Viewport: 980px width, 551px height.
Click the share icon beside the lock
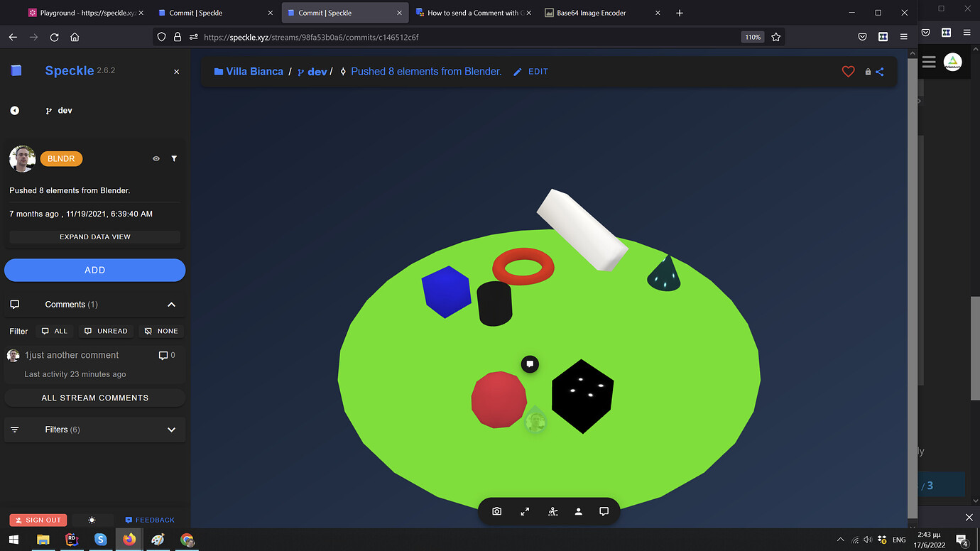coord(880,72)
